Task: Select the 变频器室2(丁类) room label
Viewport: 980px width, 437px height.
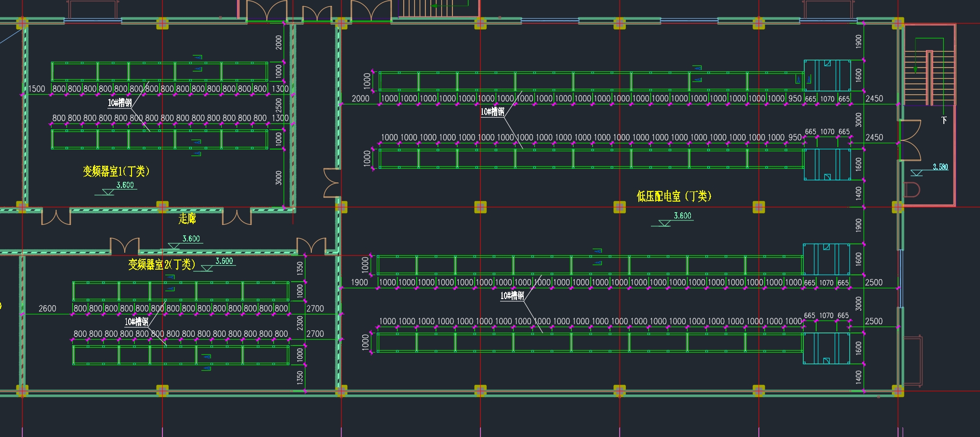Action: pyautogui.click(x=161, y=264)
